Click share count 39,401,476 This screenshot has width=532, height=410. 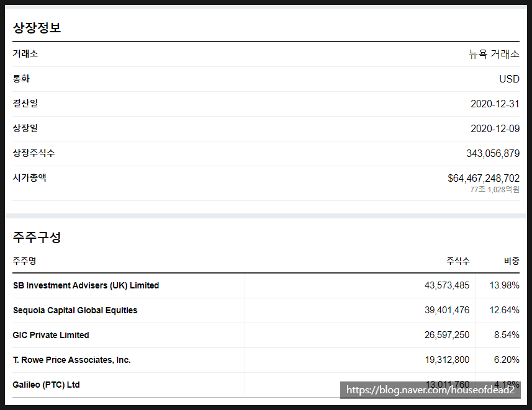tap(447, 310)
